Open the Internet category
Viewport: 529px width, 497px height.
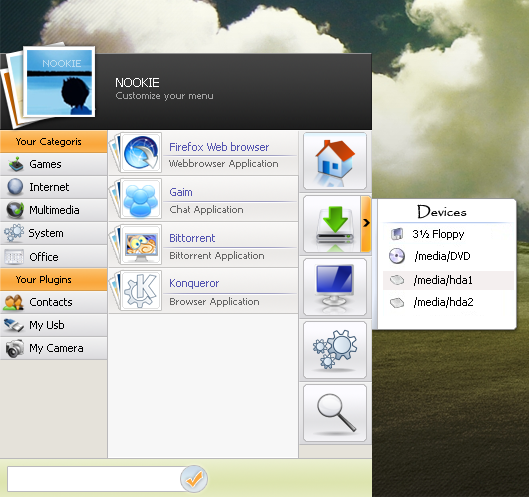(x=54, y=187)
